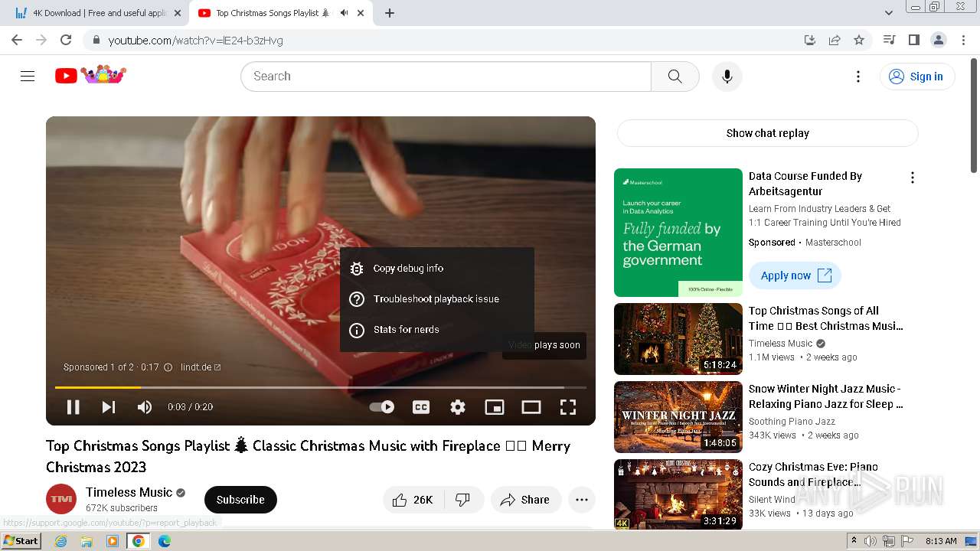Screen dimensions: 980x551
Task: Enable miniplayer mode icon
Action: 495,407
